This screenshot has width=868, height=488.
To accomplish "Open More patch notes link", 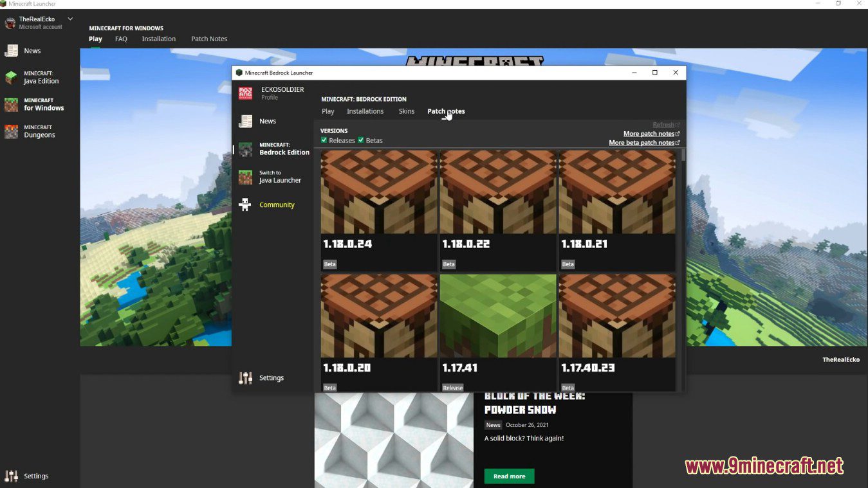I will 651,134.
